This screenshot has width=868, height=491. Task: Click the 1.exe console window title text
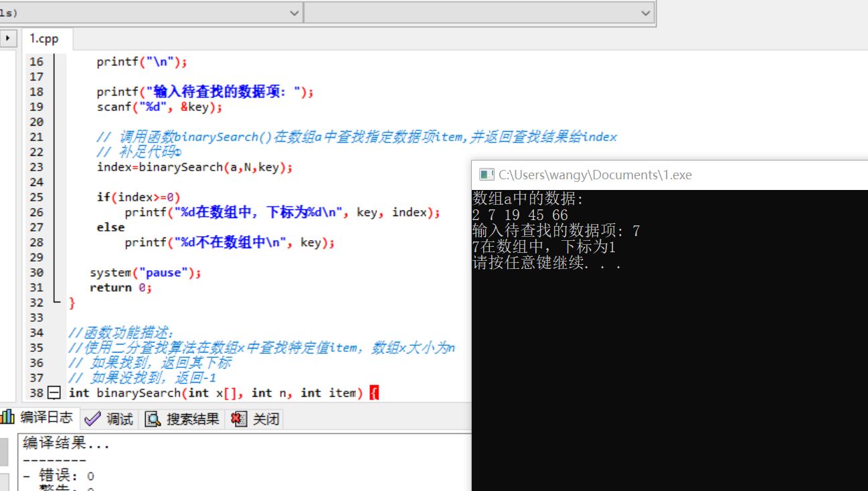point(595,175)
